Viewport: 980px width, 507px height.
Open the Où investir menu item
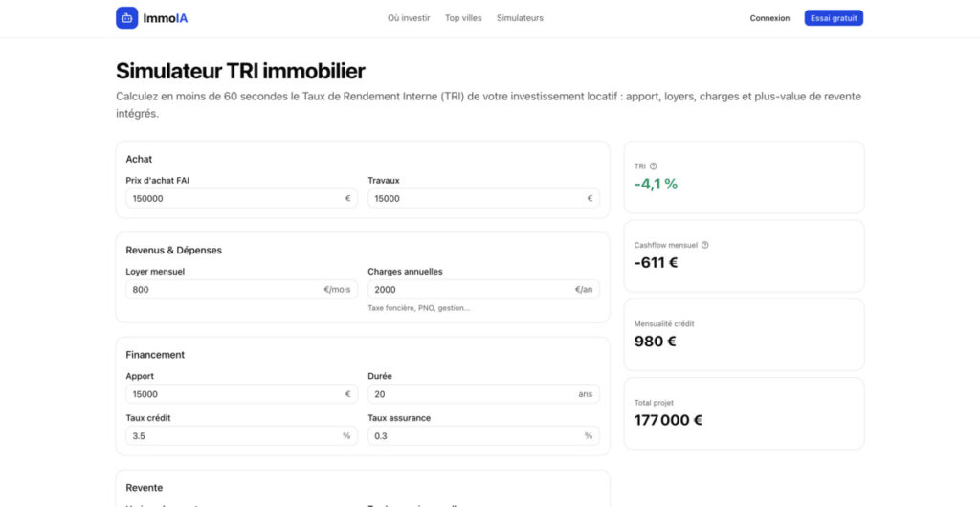(409, 18)
